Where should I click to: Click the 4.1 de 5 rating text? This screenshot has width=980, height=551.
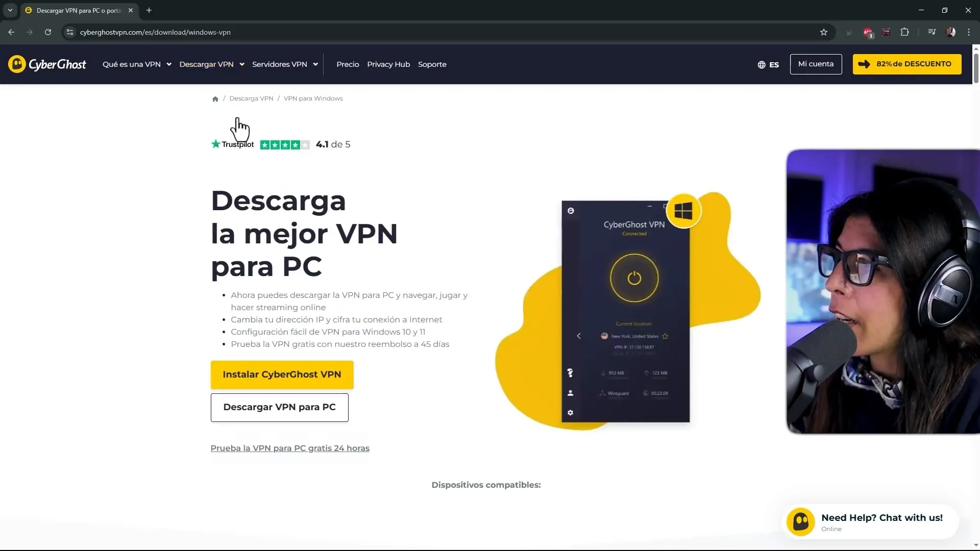[333, 144]
